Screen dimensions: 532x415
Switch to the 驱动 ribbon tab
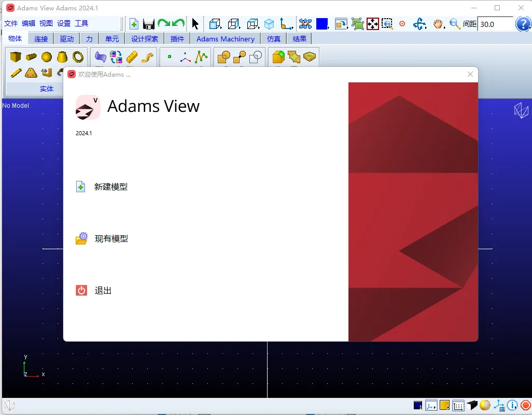point(67,39)
